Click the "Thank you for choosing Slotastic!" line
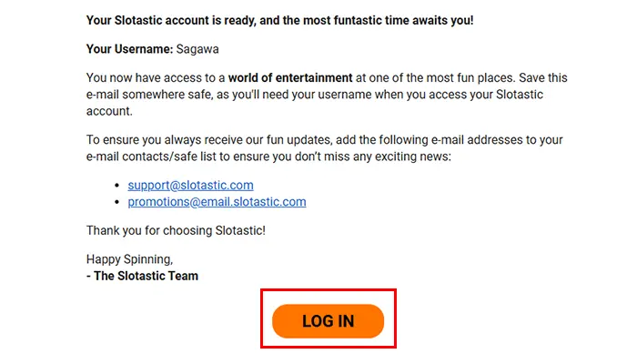The height and width of the screenshot is (364, 637). [x=176, y=231]
